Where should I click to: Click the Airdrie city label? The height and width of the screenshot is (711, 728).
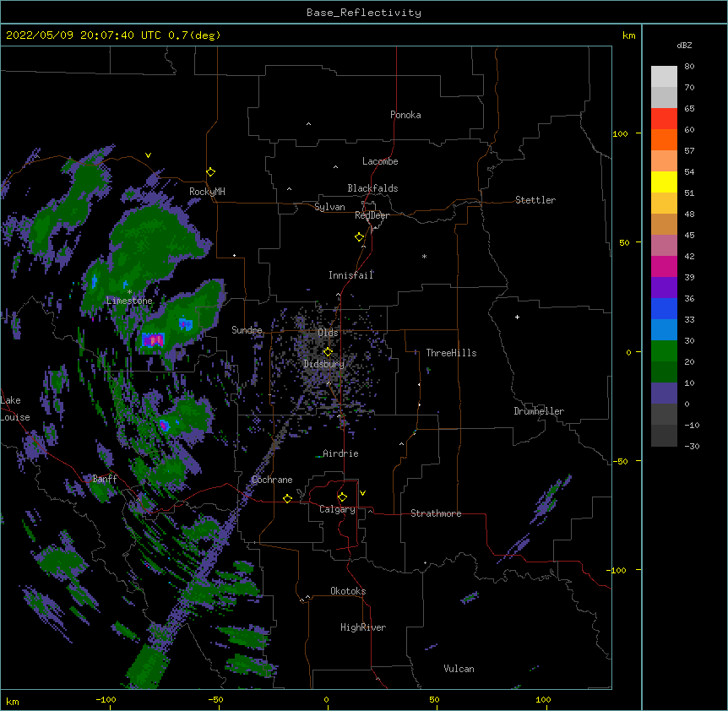341,453
